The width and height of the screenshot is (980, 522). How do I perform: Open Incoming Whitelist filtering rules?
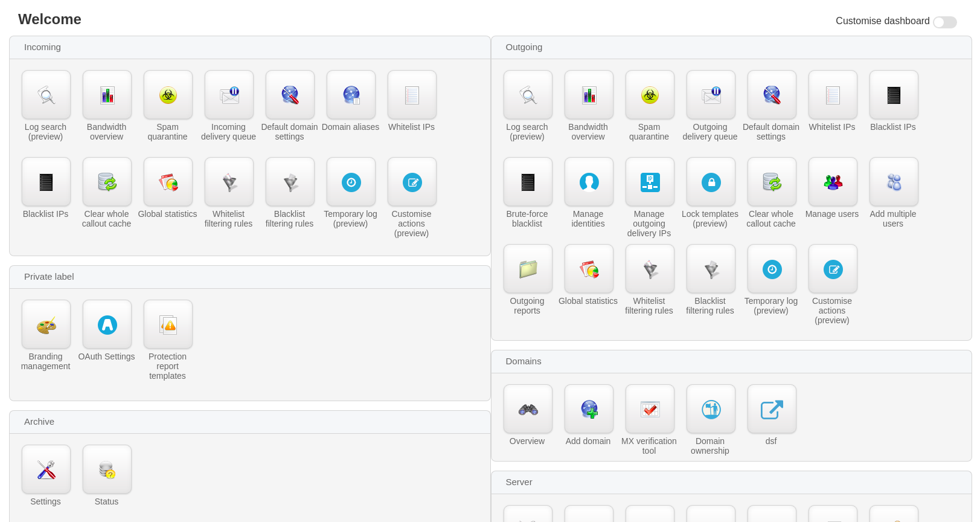point(229,182)
